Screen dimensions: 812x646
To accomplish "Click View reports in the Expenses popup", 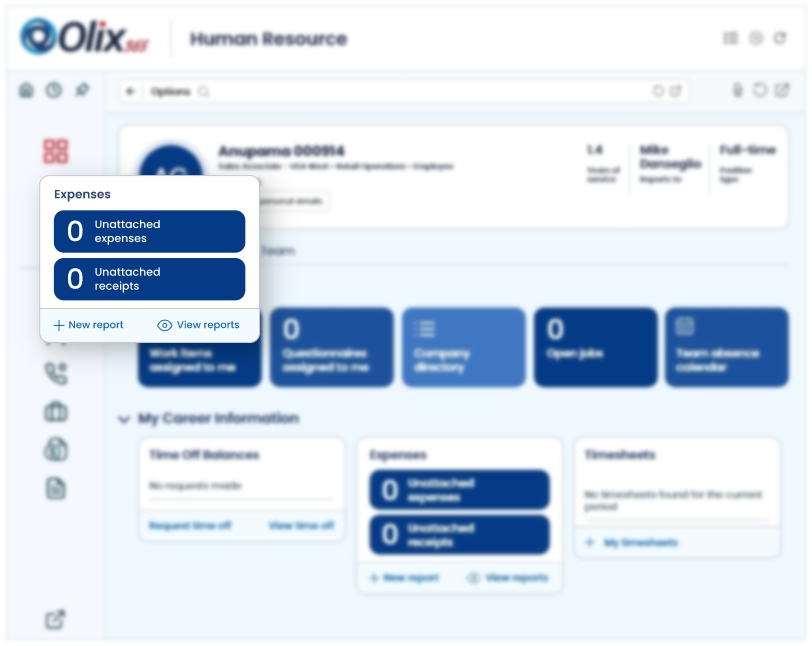I will click(199, 325).
